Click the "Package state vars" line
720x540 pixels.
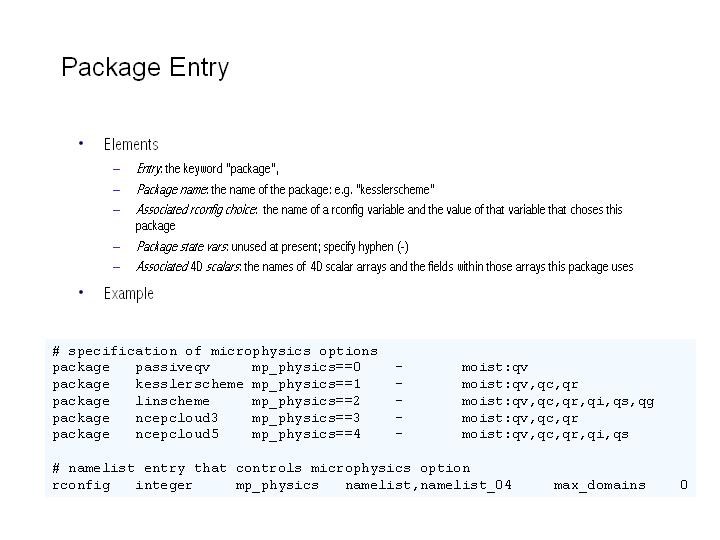pyautogui.click(x=272, y=246)
